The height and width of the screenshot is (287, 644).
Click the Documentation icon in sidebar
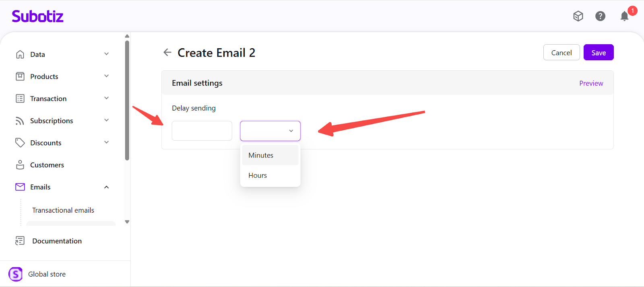(x=20, y=241)
